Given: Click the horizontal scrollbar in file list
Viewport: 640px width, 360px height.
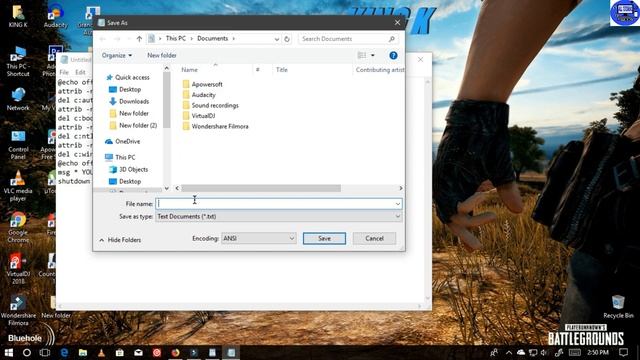Looking at the screenshot, I should click(x=261, y=188).
